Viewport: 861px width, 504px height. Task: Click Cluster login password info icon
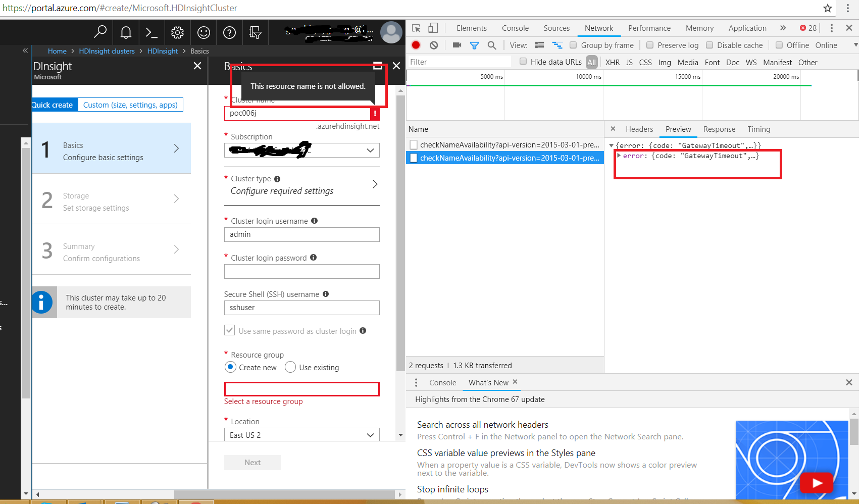(x=313, y=258)
